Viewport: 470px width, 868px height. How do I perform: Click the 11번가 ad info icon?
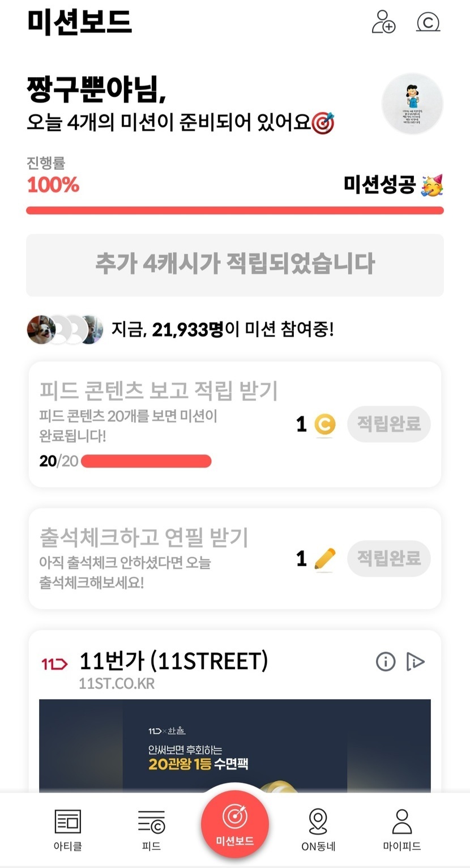(386, 661)
